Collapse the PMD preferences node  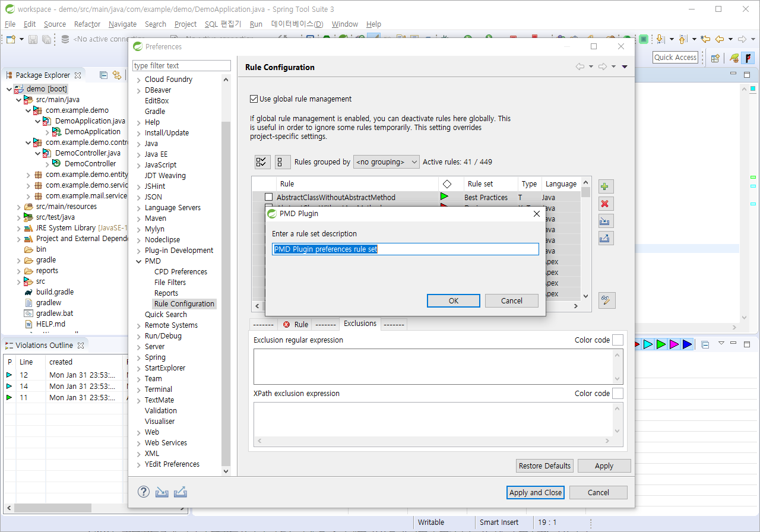(x=139, y=261)
